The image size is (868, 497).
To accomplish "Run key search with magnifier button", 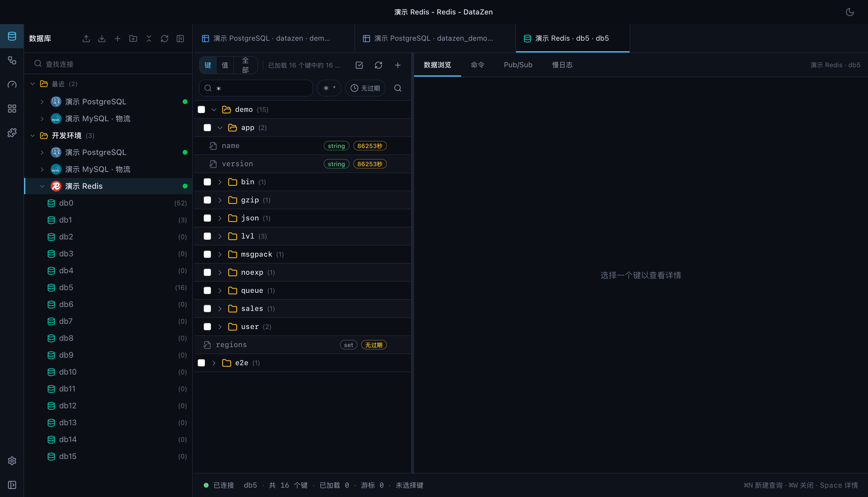I will (398, 88).
